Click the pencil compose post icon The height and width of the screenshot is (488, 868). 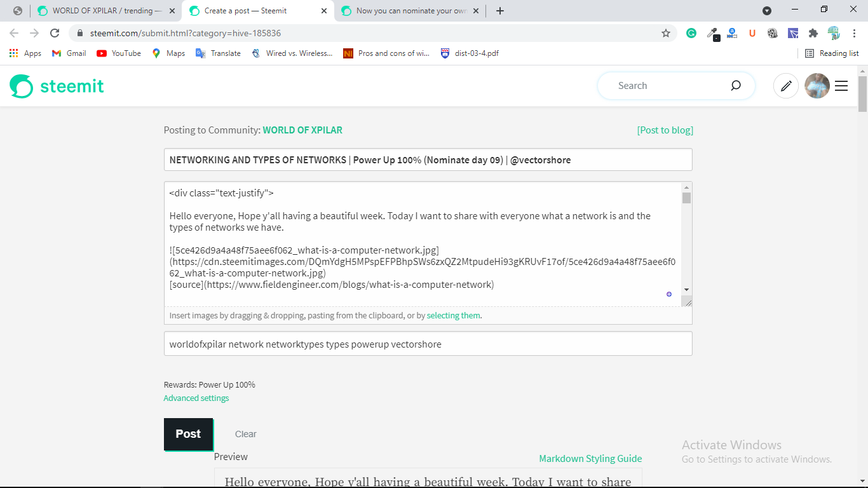click(786, 86)
